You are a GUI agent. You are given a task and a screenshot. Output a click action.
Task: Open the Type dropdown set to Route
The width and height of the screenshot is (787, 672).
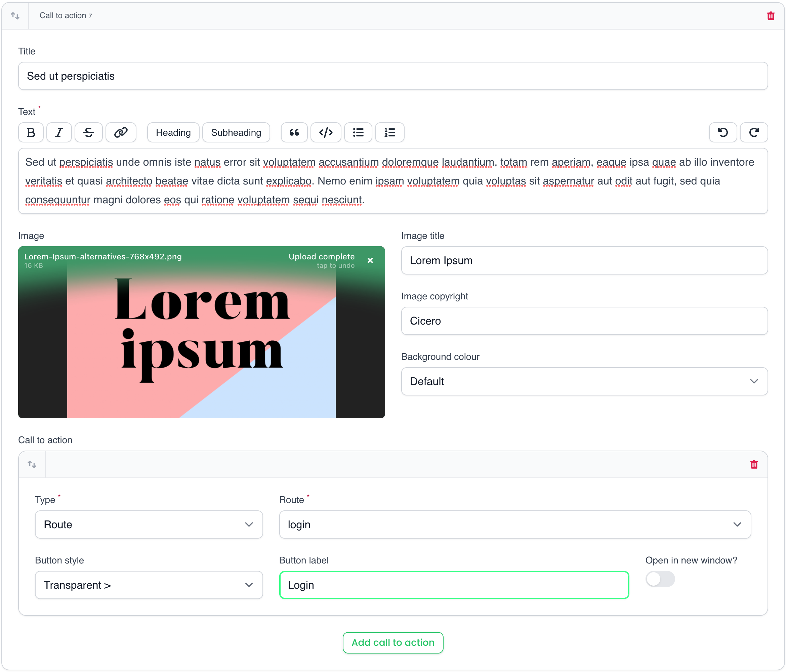pos(149,524)
